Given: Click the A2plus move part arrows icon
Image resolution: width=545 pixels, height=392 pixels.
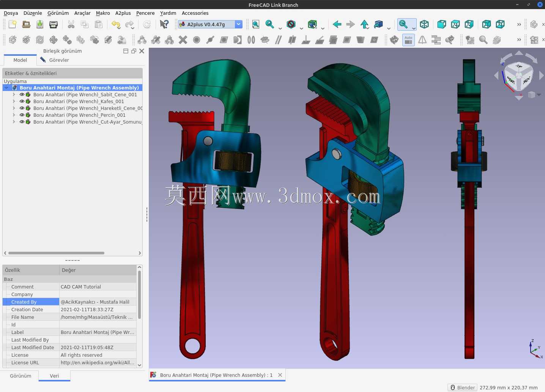Looking at the screenshot, I should pyautogui.click(x=54, y=40).
